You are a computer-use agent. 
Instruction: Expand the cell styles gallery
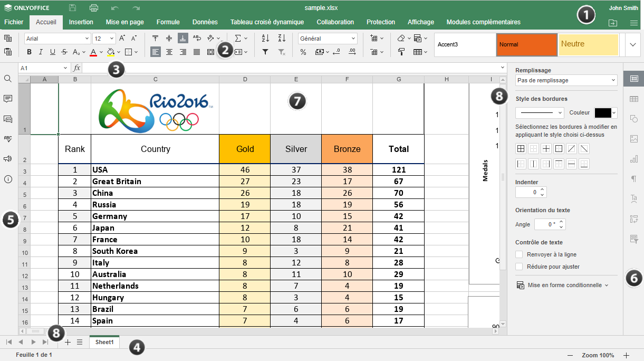click(633, 45)
